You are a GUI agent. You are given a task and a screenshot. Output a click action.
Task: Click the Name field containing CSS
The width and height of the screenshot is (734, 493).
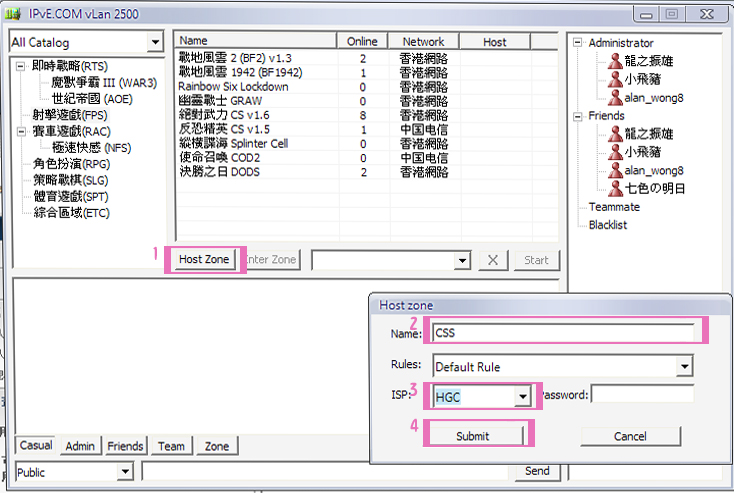pos(563,333)
